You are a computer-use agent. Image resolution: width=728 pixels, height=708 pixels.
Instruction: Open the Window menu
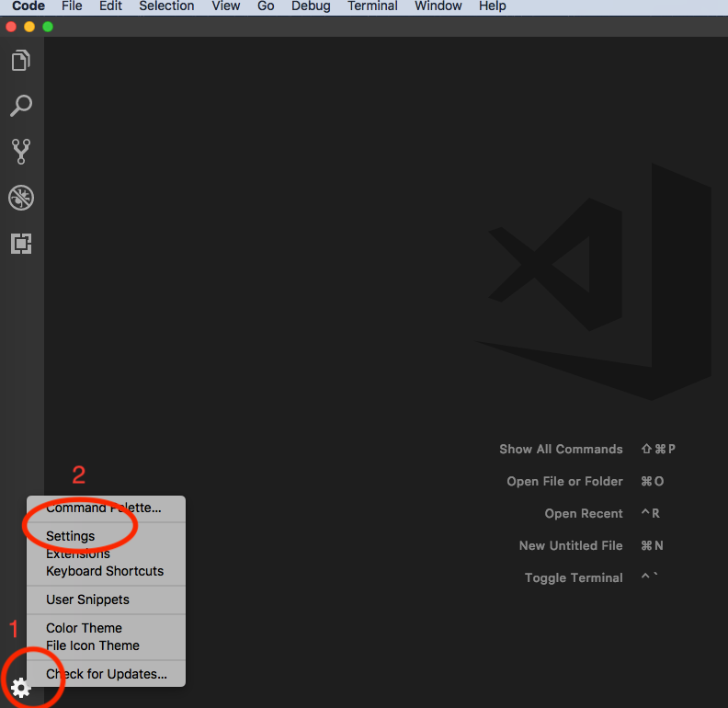point(438,6)
